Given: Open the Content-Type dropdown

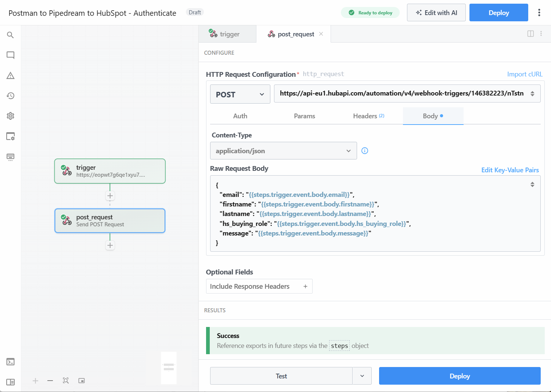Looking at the screenshot, I should tap(283, 151).
